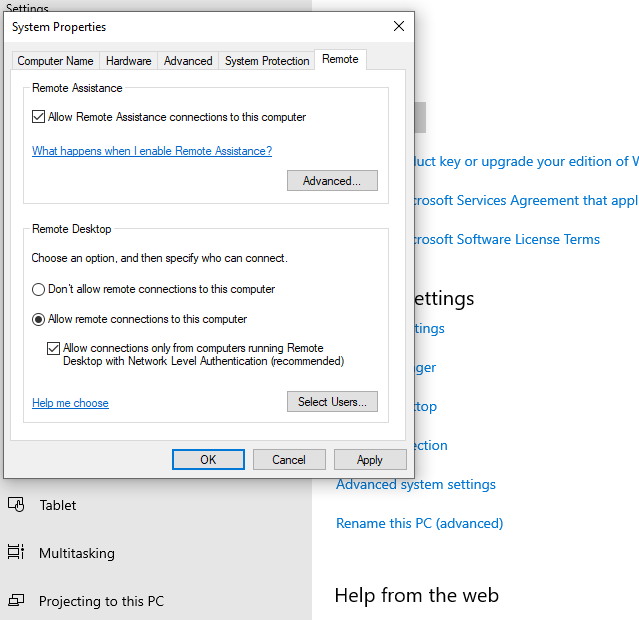Toggle the Network Level Authentication checkbox
Viewport: 639px width, 620px height.
pos(54,349)
